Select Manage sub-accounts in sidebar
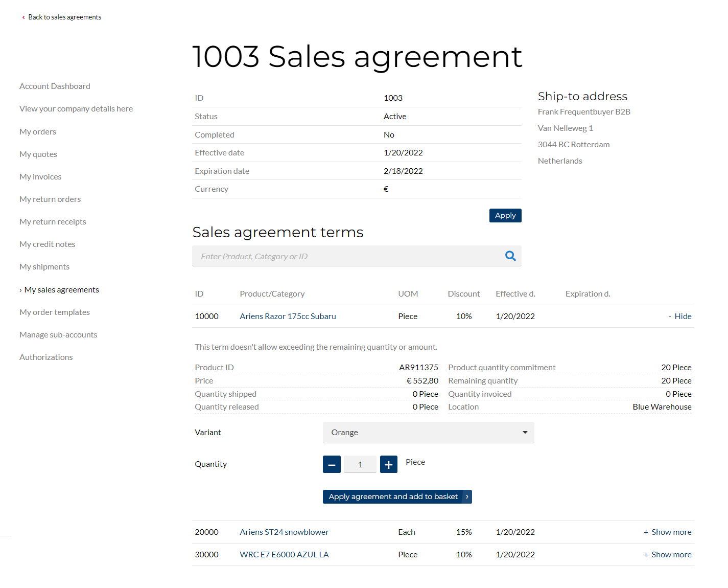Viewport: 728px width, 588px height. (58, 335)
